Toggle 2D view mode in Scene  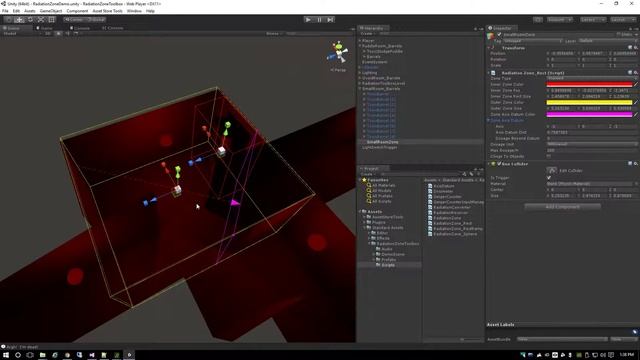tap(48, 33)
